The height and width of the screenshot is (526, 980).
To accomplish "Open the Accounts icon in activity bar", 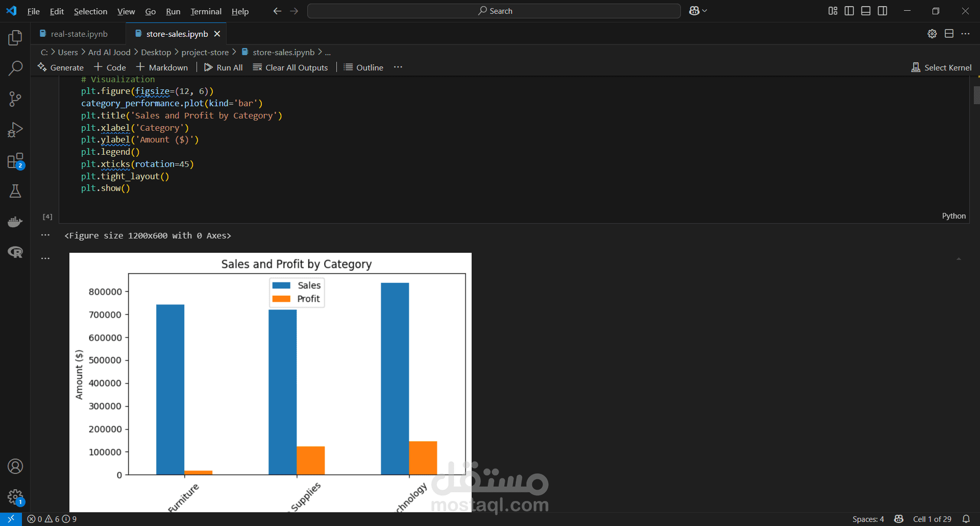I will click(x=15, y=466).
